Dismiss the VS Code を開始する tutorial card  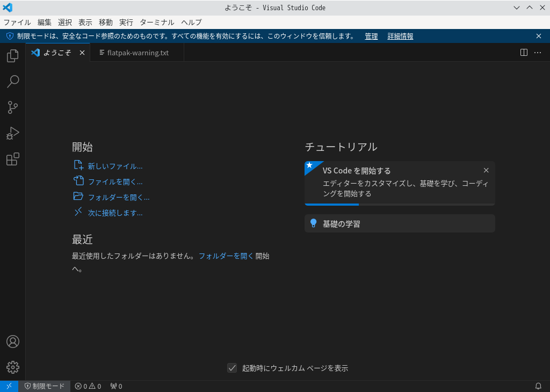click(x=486, y=170)
